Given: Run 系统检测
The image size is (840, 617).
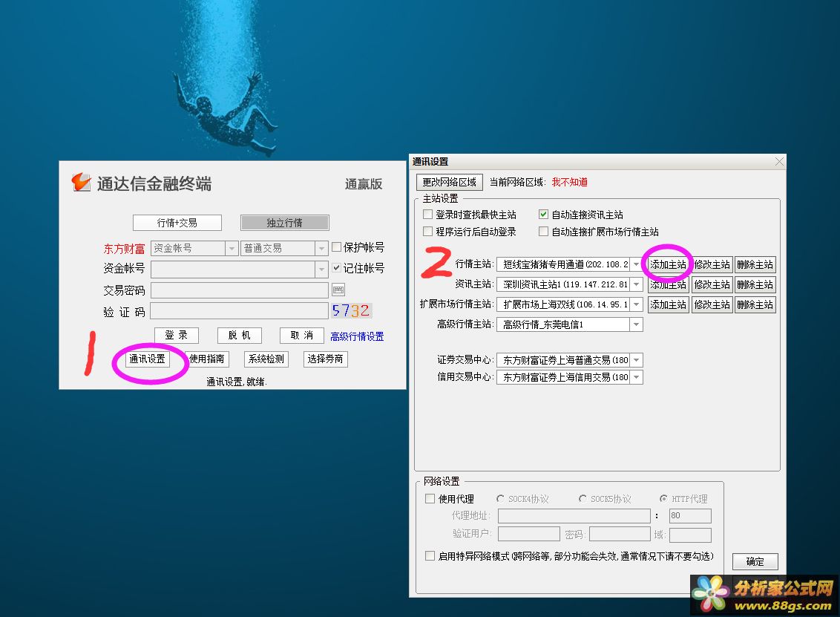Looking at the screenshot, I should [x=266, y=359].
